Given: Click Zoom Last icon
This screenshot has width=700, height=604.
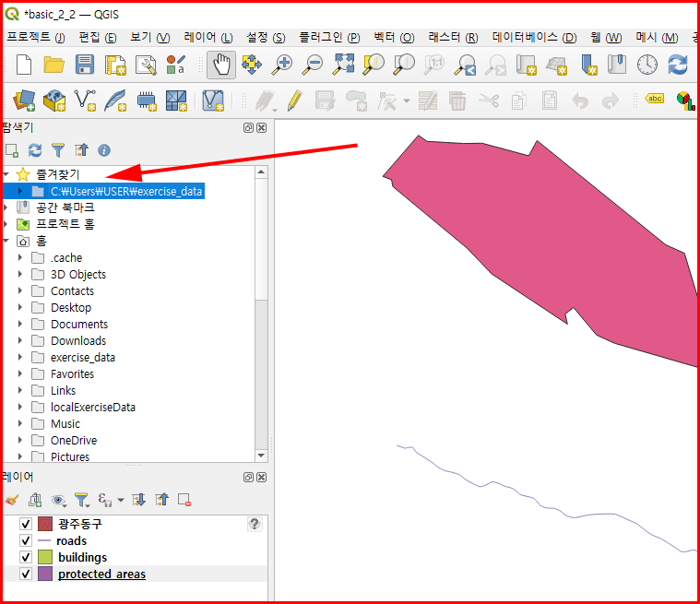Looking at the screenshot, I should point(465,65).
